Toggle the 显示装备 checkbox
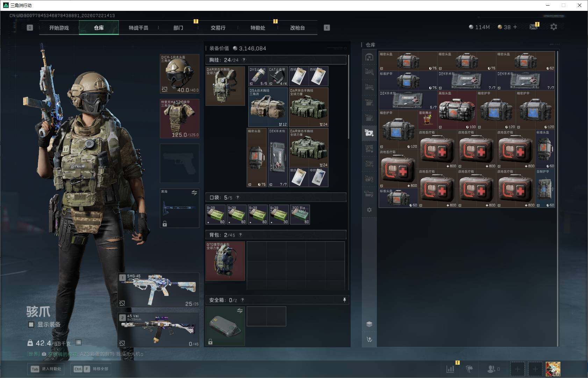Image resolution: width=588 pixels, height=378 pixels. [31, 325]
